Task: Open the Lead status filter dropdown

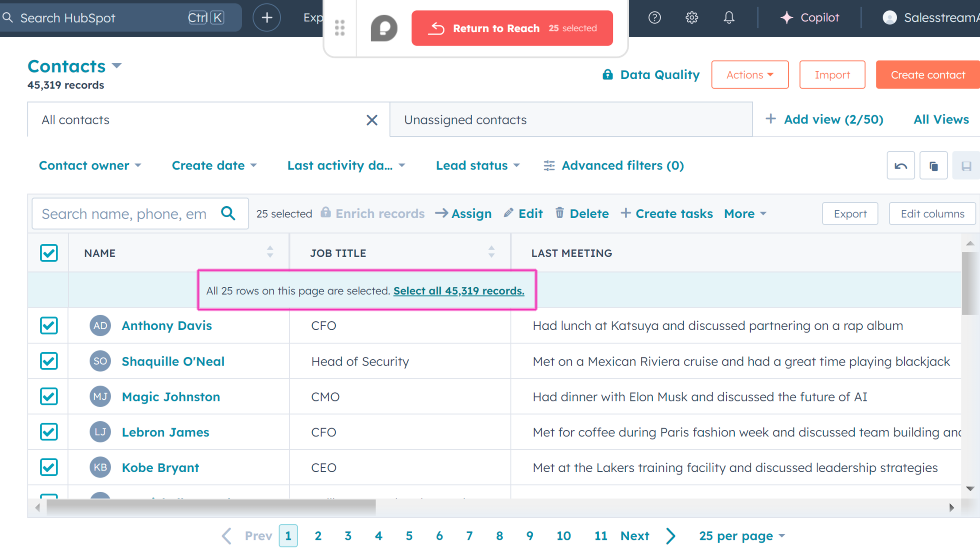Action: [x=477, y=166]
